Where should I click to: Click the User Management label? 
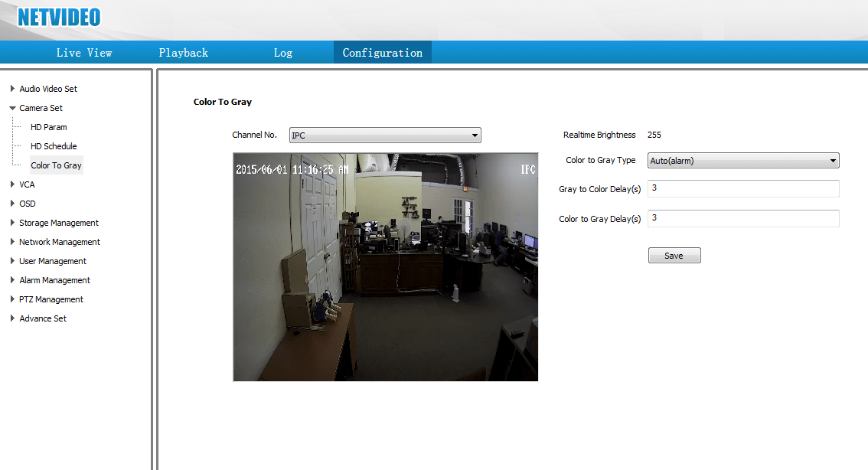point(53,261)
